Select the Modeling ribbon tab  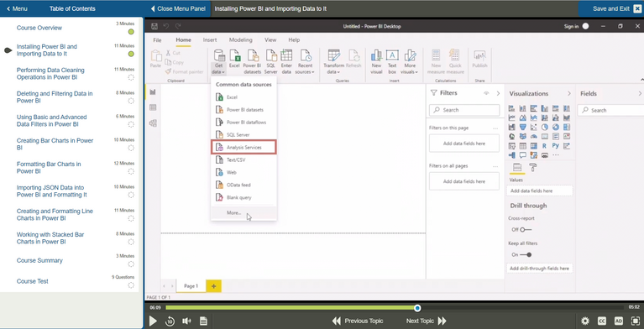pyautogui.click(x=241, y=40)
